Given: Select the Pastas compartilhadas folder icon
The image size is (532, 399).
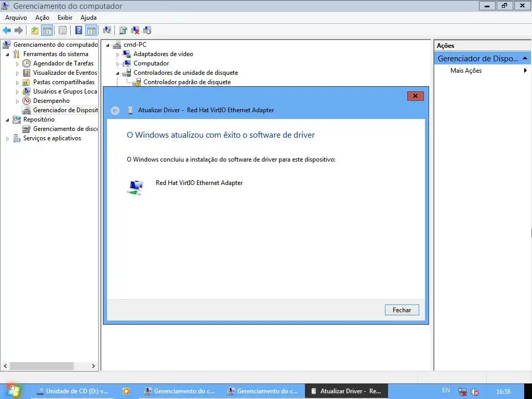Looking at the screenshot, I should tap(26, 83).
